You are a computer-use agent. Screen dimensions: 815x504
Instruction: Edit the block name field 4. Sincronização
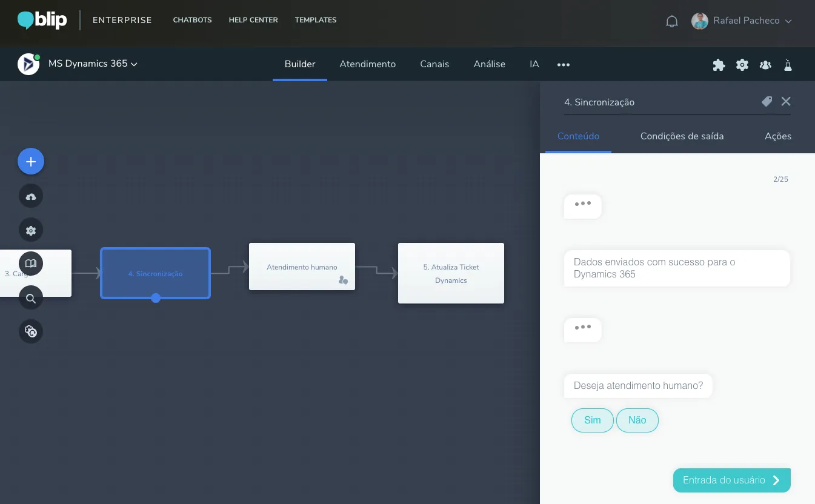tap(659, 102)
